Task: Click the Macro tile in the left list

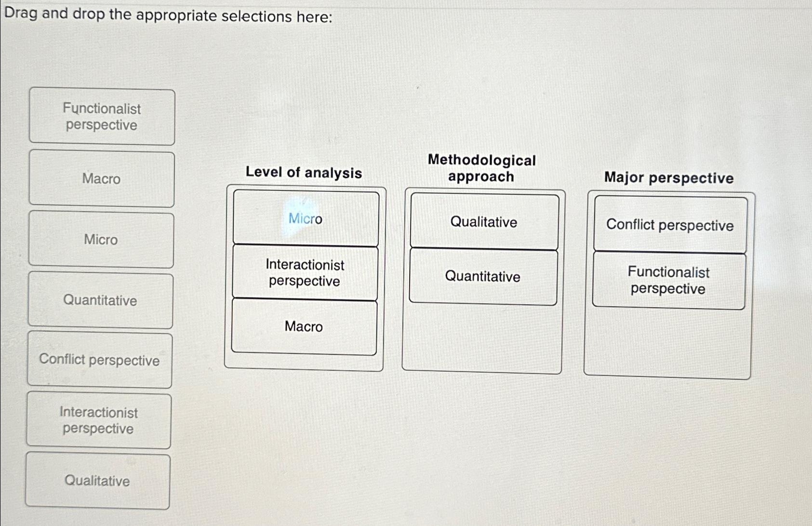Action: coord(101,179)
